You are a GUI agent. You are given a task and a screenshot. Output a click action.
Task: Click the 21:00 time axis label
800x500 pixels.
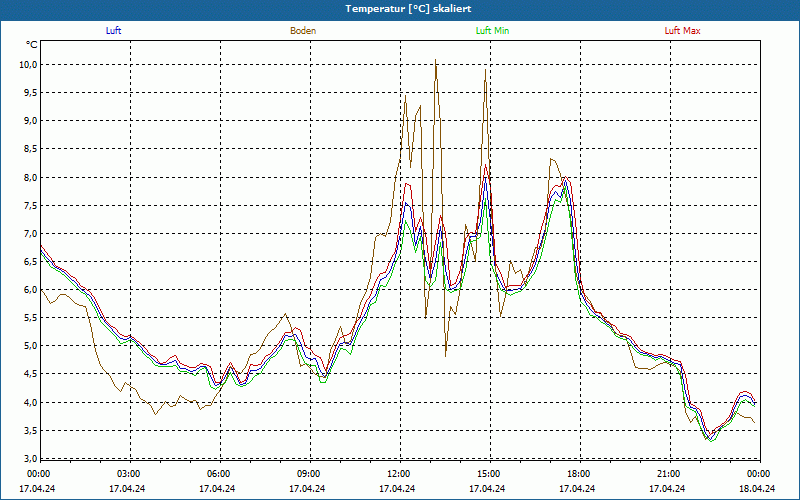pos(667,474)
